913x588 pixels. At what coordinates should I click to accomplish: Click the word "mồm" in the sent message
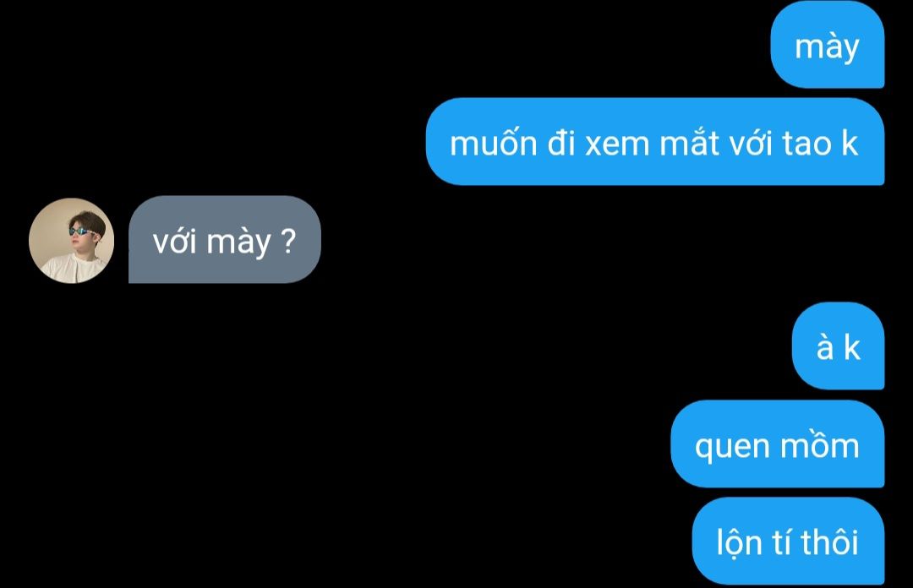coord(820,444)
